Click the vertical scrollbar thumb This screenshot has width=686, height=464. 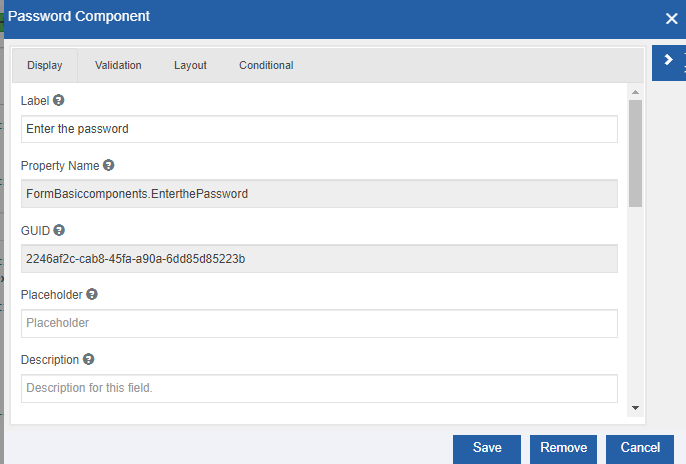coord(635,153)
